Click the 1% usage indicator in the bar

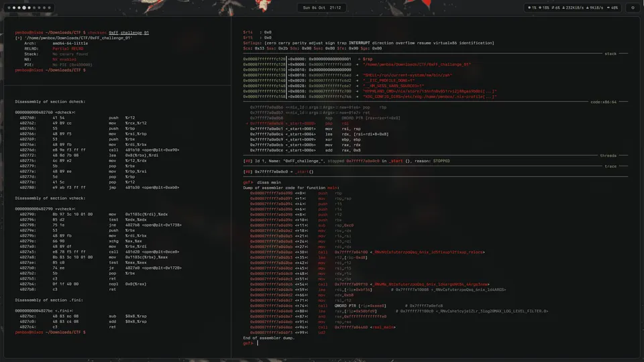532,7
